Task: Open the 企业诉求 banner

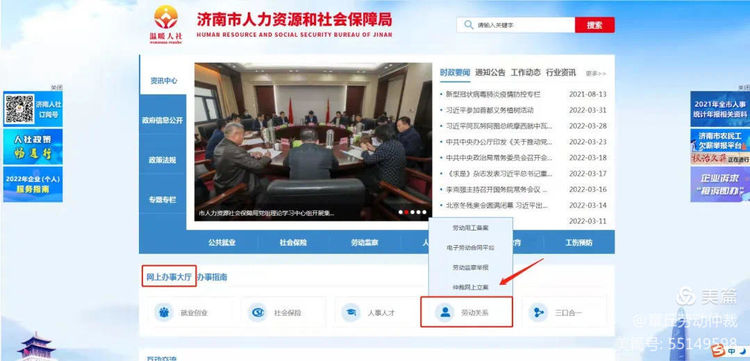Action: tap(720, 184)
